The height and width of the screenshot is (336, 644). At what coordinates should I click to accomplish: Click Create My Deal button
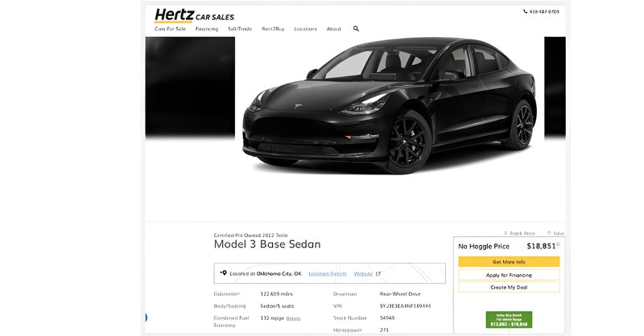509,287
